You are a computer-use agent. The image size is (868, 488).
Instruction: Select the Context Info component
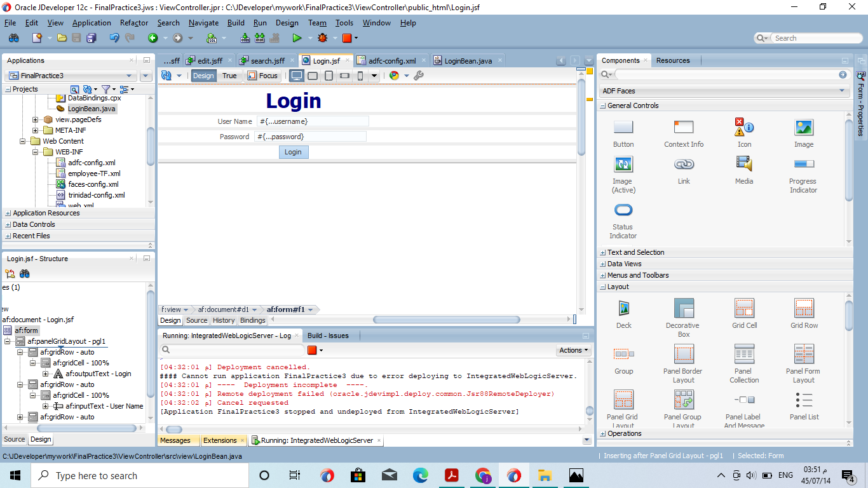tap(684, 134)
